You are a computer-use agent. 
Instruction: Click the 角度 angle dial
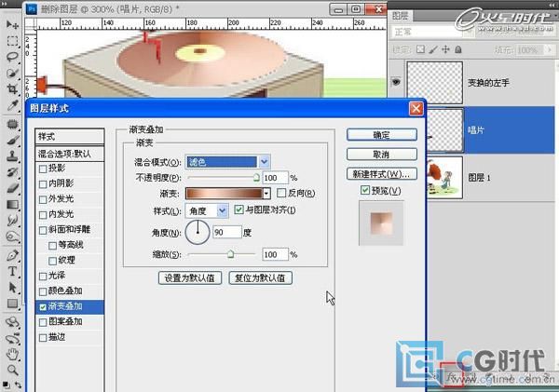[x=198, y=233]
